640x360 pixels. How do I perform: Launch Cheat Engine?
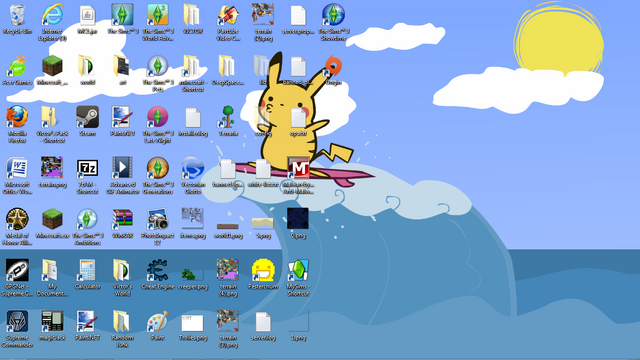click(158, 271)
